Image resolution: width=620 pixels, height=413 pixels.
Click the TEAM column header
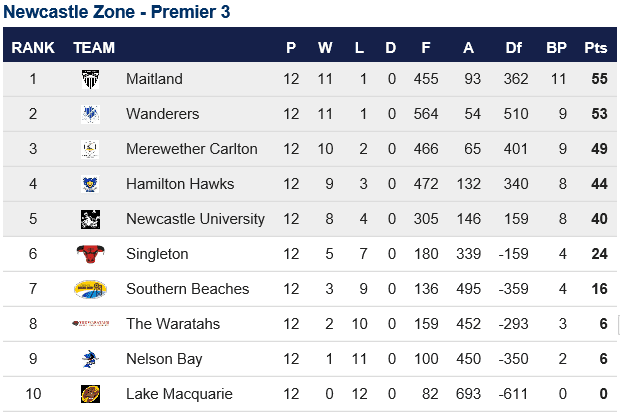click(x=94, y=48)
